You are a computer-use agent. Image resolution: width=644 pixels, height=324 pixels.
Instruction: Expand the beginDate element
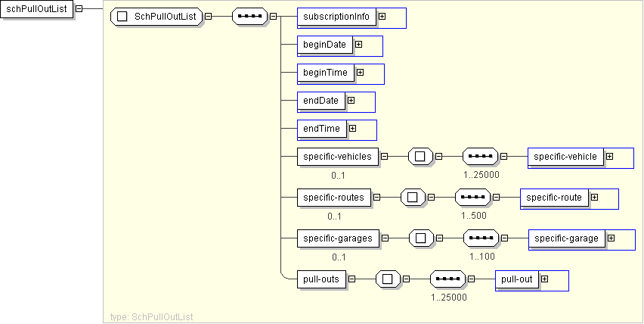(x=358, y=45)
